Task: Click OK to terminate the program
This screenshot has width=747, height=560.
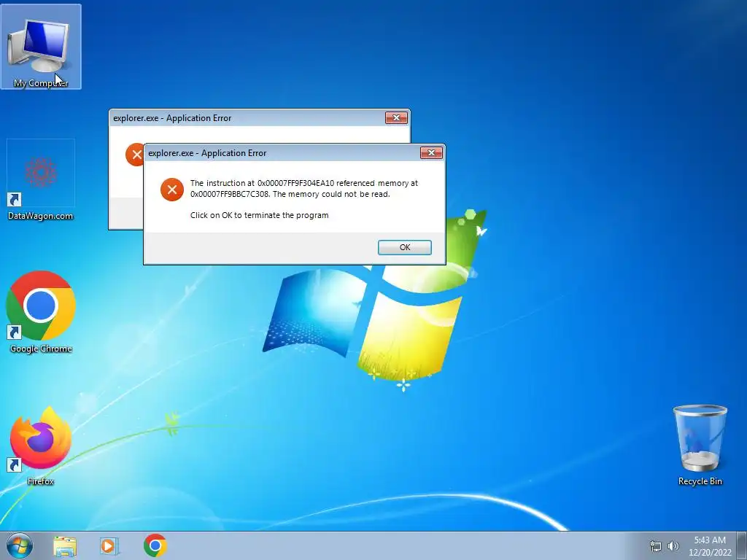Action: click(x=404, y=247)
